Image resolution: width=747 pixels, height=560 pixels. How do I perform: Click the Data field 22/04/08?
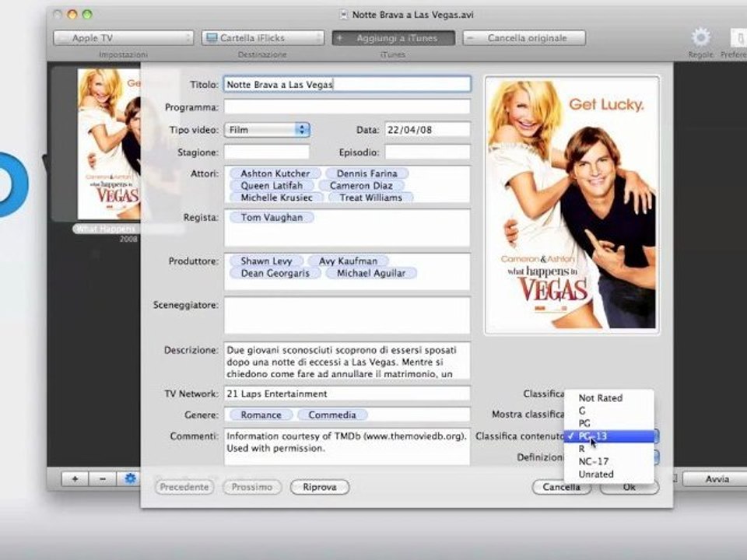[427, 130]
